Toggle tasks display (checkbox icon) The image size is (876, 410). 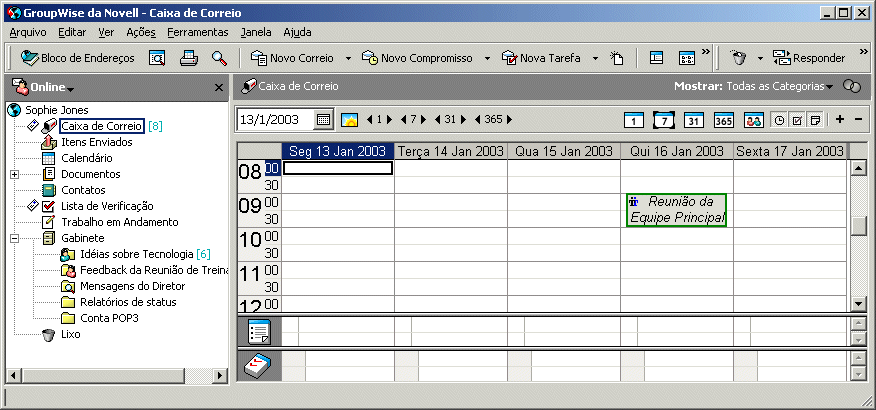point(797,120)
